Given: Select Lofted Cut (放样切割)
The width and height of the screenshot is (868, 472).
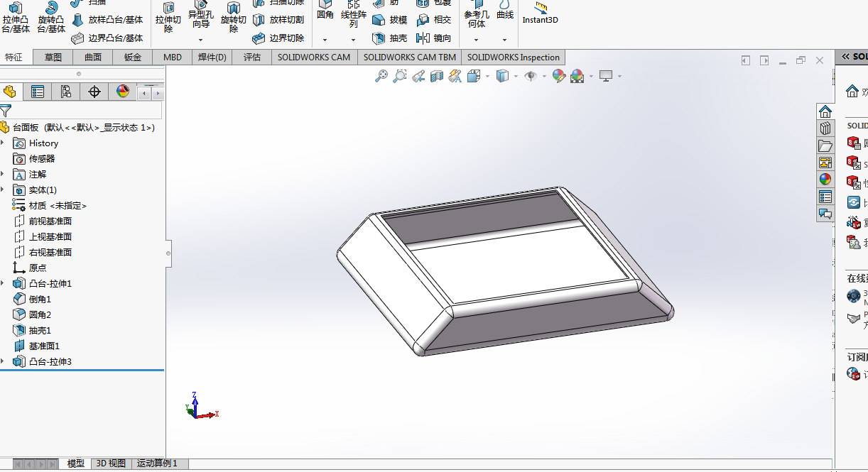Looking at the screenshot, I should tap(278, 20).
